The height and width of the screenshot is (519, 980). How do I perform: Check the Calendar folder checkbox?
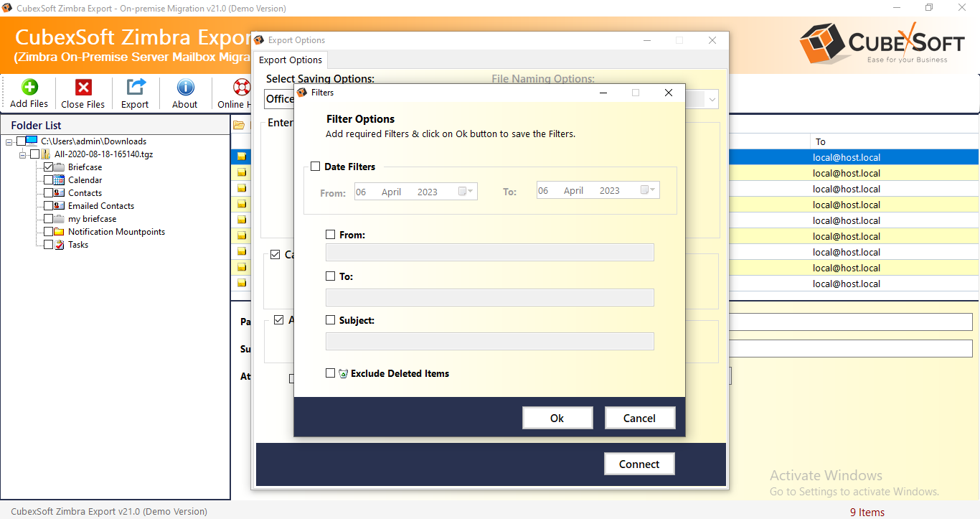49,180
